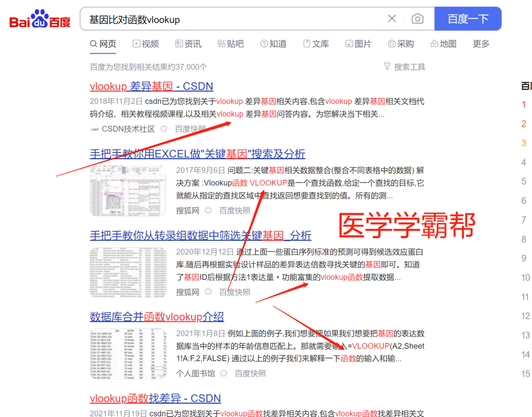Open the 地图 tab
The height and width of the screenshot is (417, 532).
[443, 44]
